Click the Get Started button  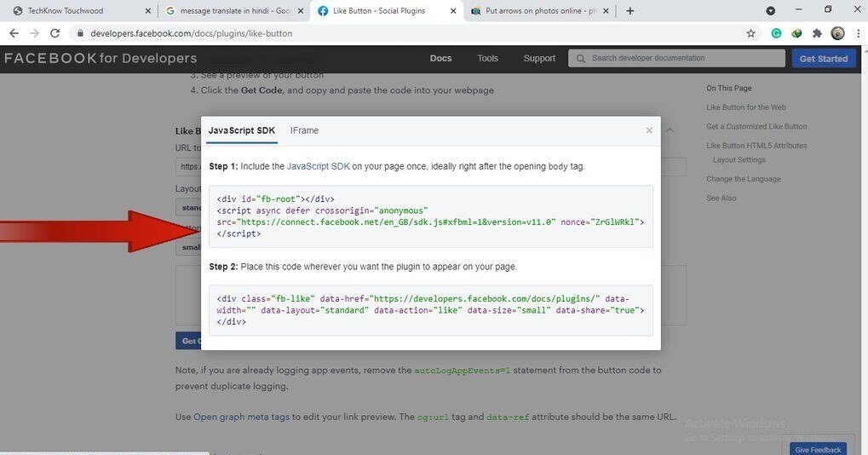[824, 58]
